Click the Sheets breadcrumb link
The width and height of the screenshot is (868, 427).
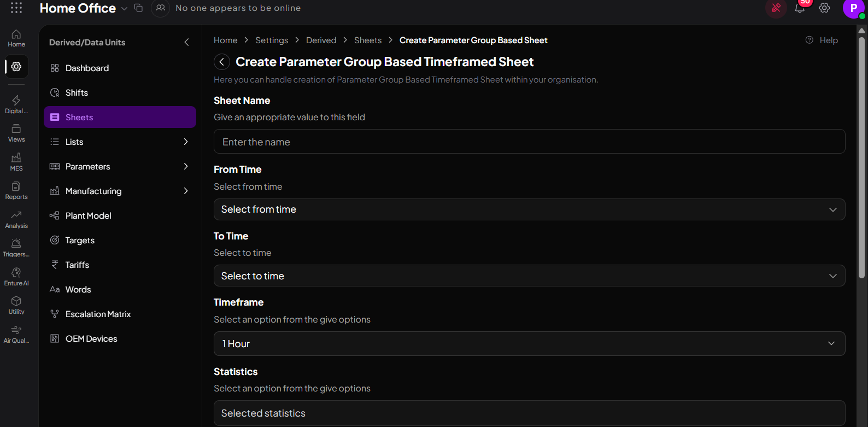[x=368, y=40]
